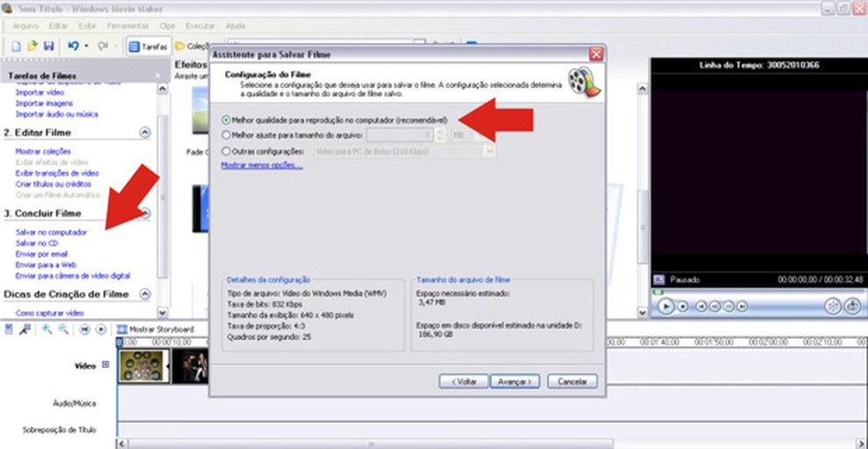Close the Tarefas de Filmes pane
Viewport: 868px width, 449px height.
click(x=157, y=75)
